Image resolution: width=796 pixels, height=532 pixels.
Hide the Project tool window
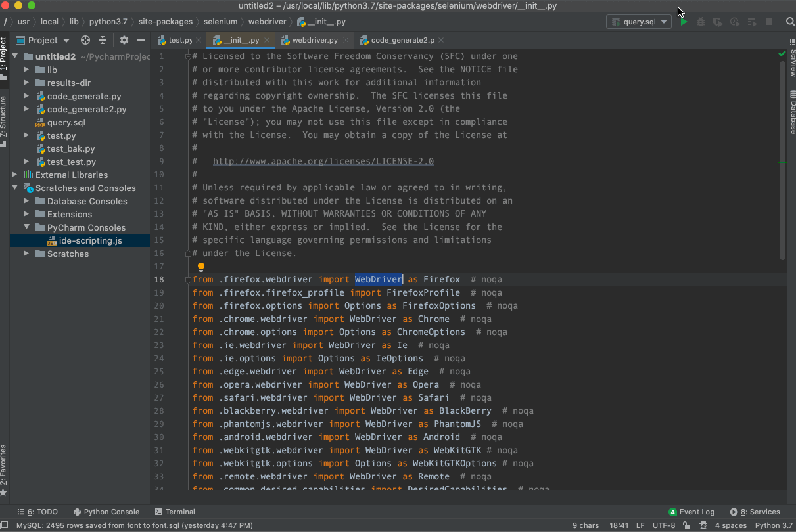tap(141, 40)
